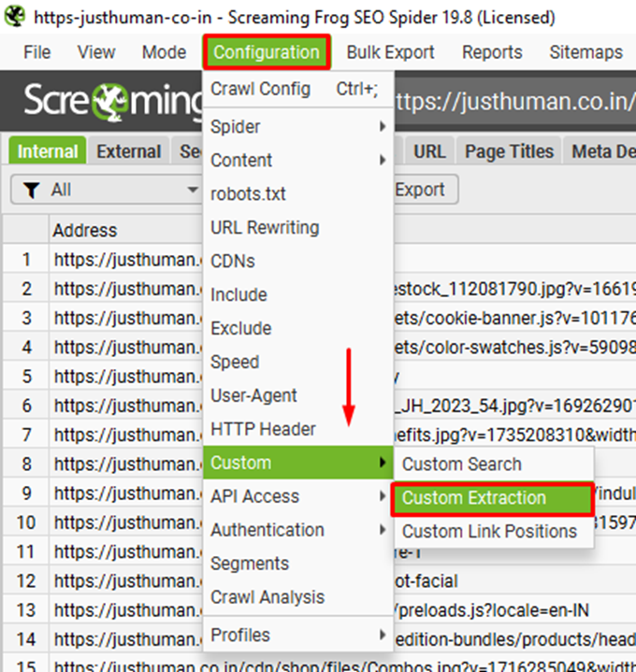Image resolution: width=636 pixels, height=672 pixels.
Task: Expand the Custom submenu
Action: pyautogui.click(x=298, y=463)
